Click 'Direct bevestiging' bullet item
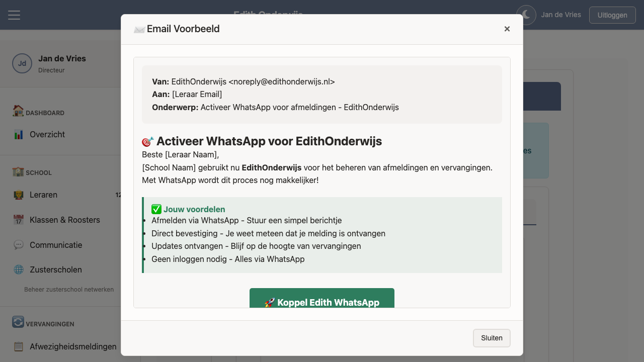Image resolution: width=644 pixels, height=362 pixels. tap(268, 233)
